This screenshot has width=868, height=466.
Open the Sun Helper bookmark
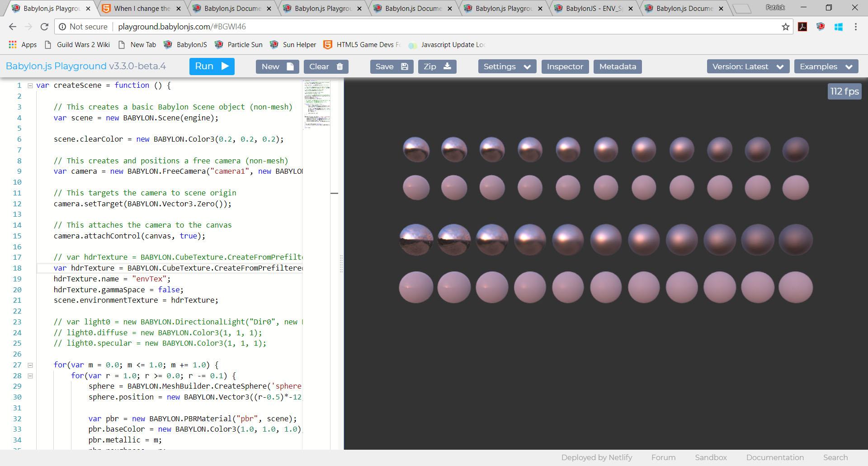(293, 44)
